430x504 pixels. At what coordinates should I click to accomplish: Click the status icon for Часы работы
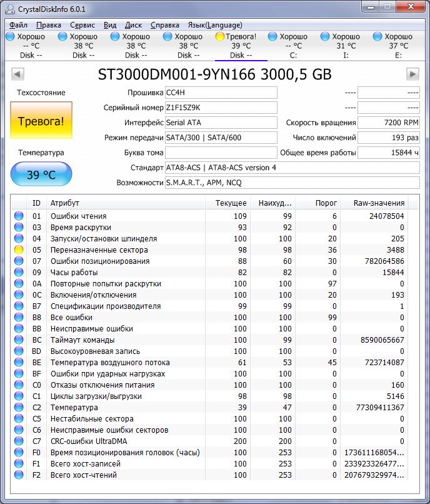[x=19, y=272]
